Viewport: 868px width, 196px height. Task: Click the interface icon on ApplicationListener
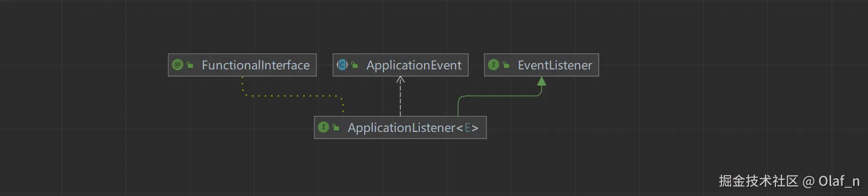point(324,127)
